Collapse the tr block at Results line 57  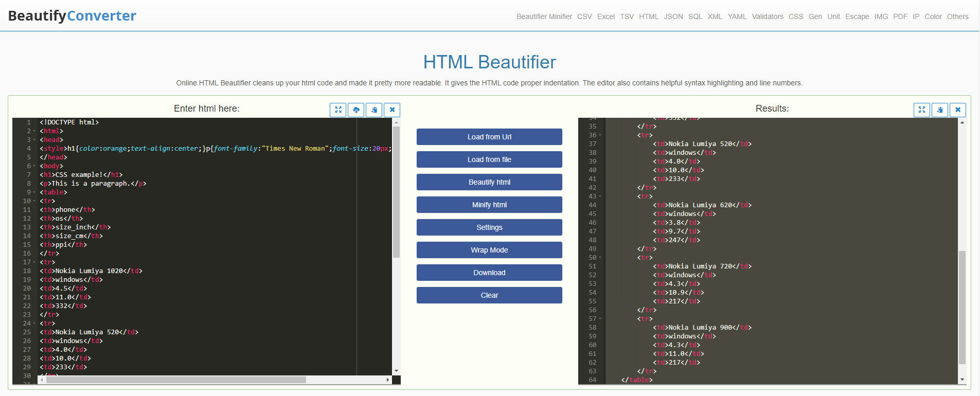click(600, 319)
